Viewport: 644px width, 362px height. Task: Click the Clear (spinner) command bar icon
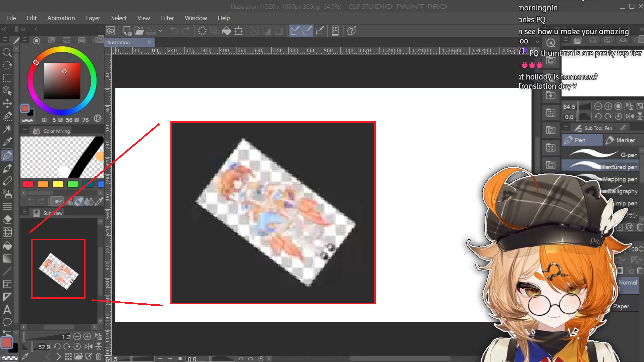[x=202, y=31]
